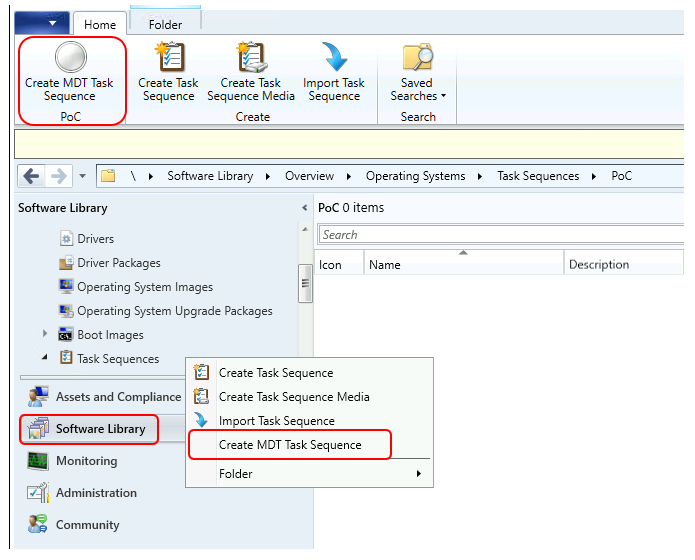Switch to the Folder ribbon tab

(165, 24)
